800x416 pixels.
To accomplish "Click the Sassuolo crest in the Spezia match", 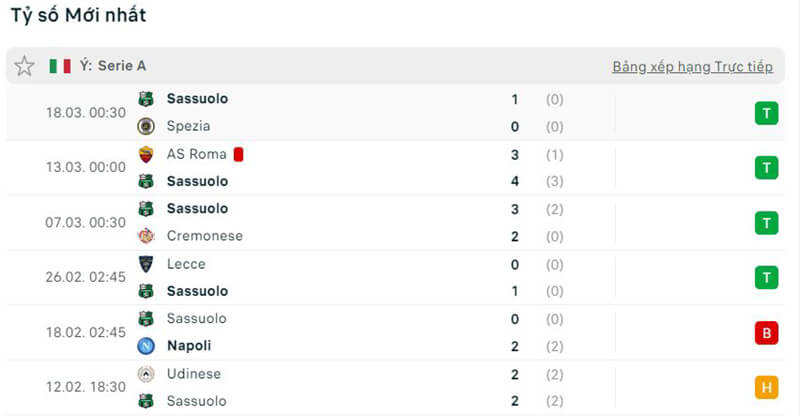I will [147, 99].
